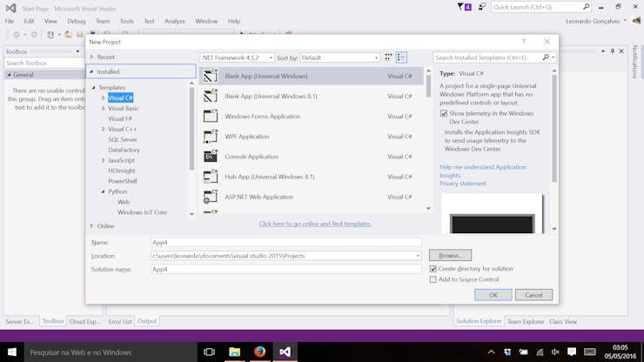
Task: Expand the JavaScript node arrow
Action: pos(103,160)
